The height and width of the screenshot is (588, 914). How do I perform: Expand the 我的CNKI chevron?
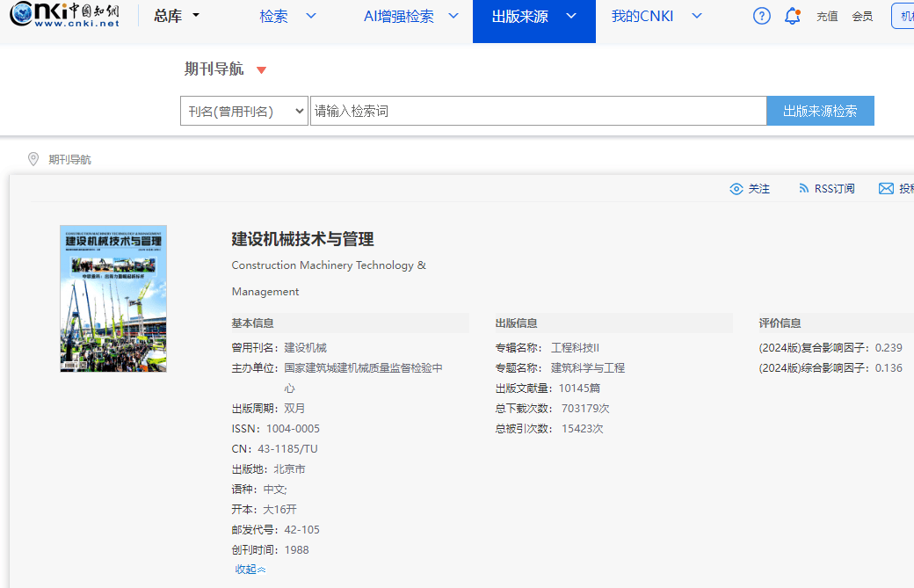click(697, 16)
